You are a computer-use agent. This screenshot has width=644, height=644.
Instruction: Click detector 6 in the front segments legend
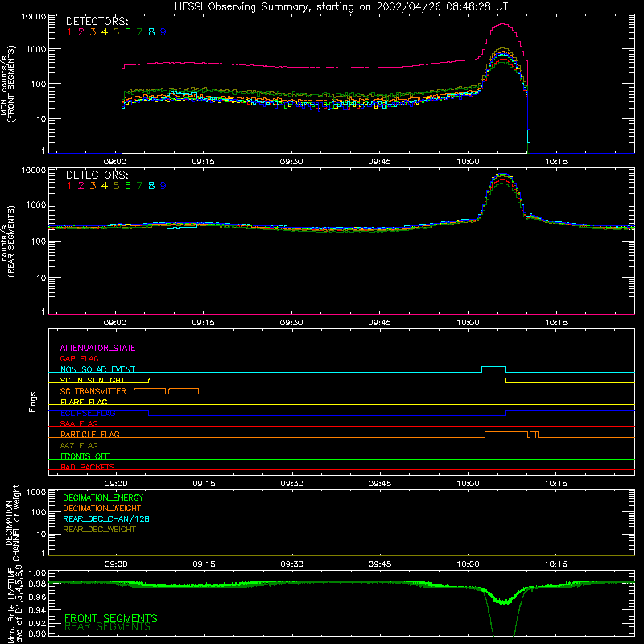[x=128, y=32]
